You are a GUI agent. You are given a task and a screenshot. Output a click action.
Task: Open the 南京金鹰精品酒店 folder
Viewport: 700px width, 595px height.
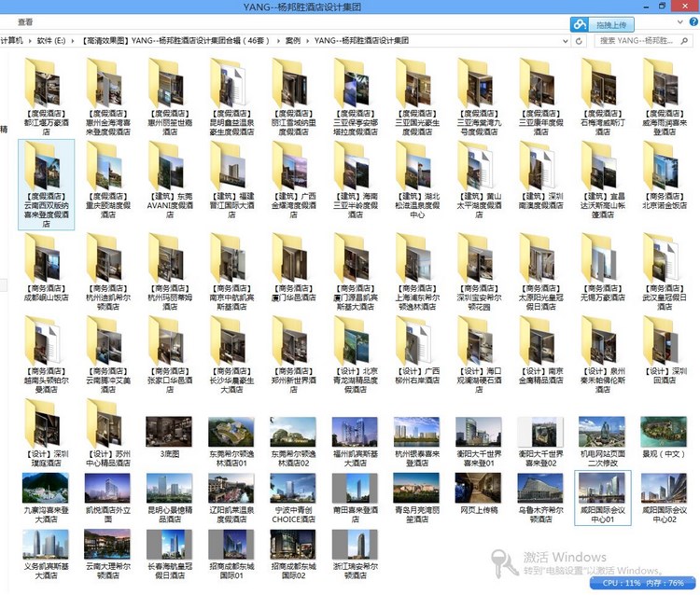(540, 350)
